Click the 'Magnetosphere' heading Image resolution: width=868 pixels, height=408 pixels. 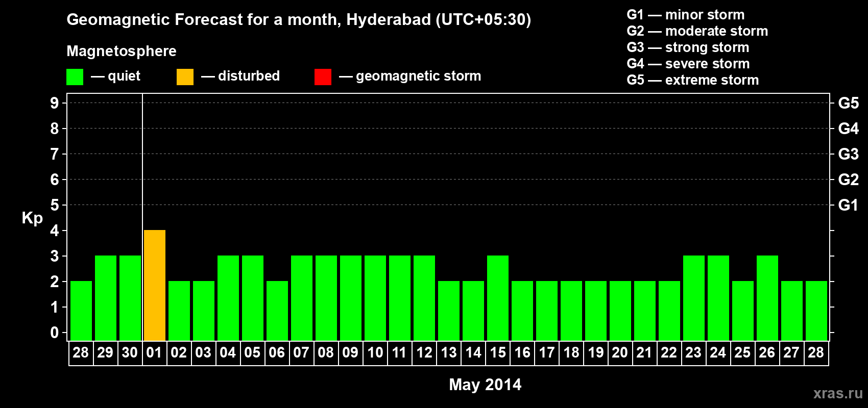click(x=122, y=51)
